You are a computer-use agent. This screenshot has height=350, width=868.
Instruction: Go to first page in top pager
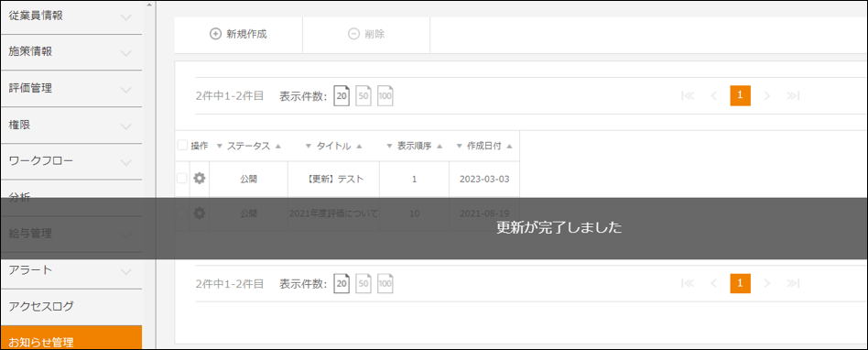pyautogui.click(x=689, y=96)
